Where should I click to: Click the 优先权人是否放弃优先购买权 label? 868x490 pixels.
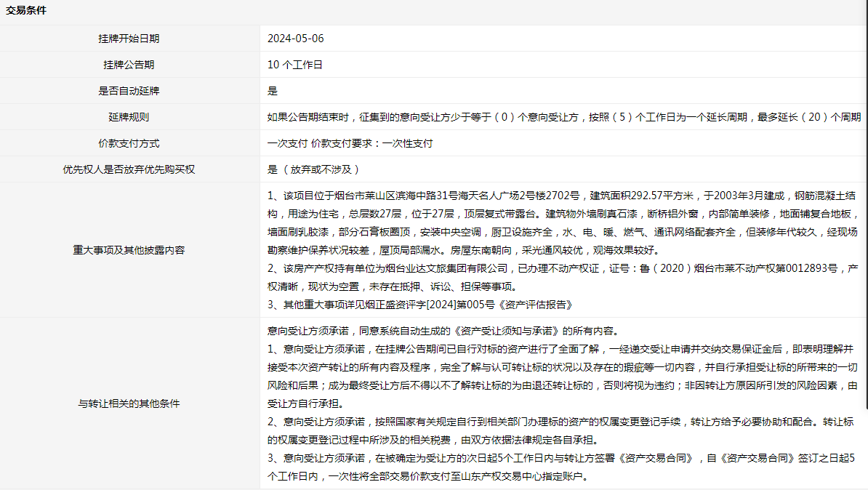point(129,169)
